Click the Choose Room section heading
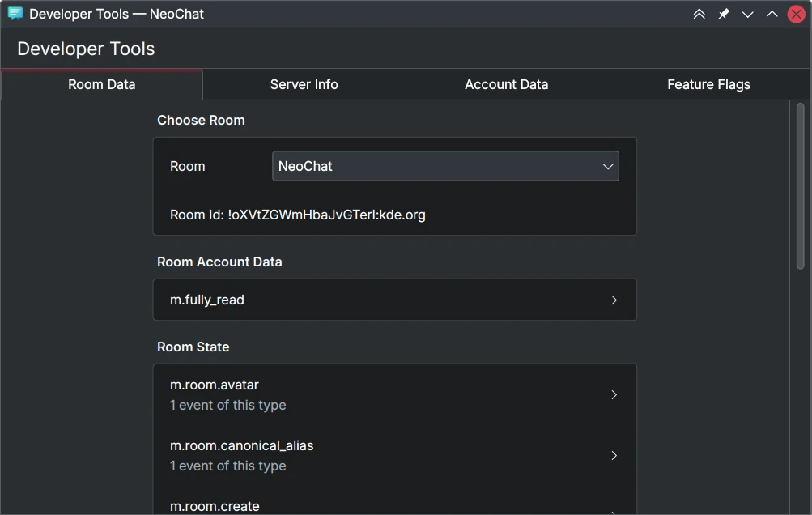 (x=201, y=120)
